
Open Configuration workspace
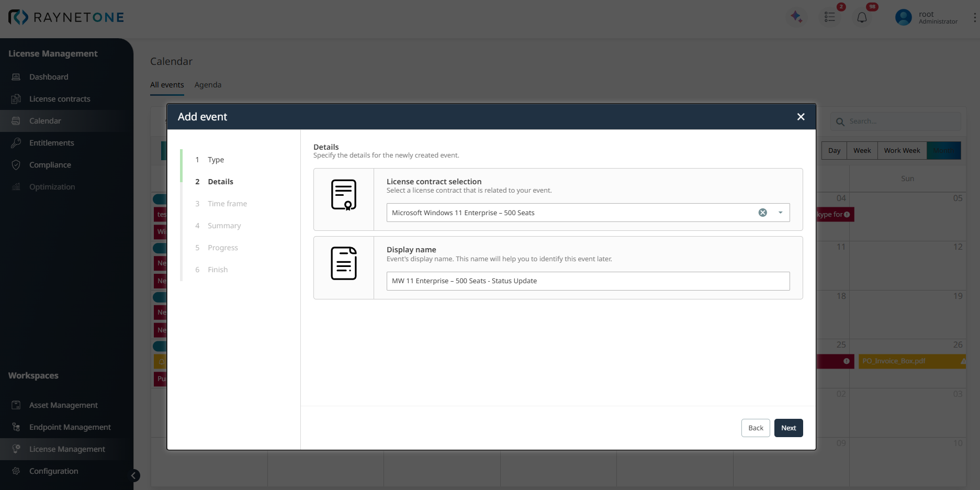coord(53,471)
